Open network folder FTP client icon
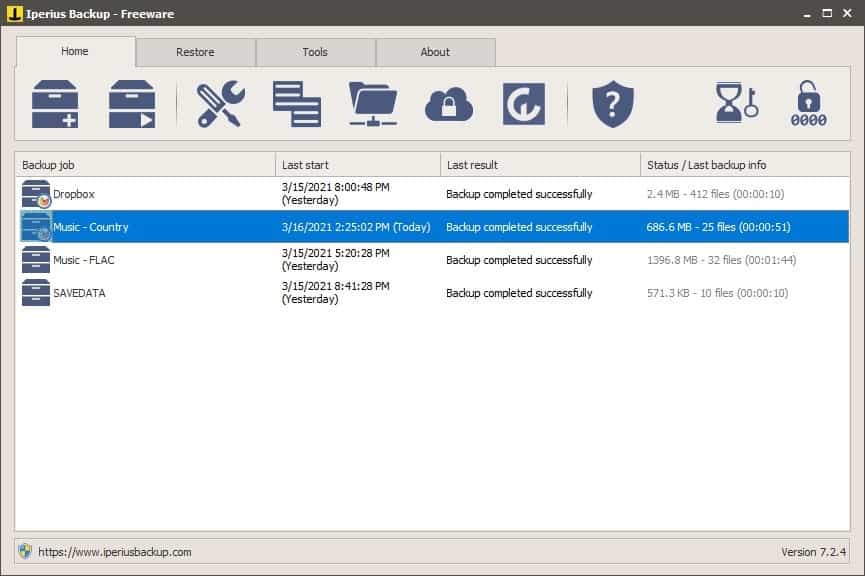Image resolution: width=865 pixels, height=576 pixels. point(373,104)
